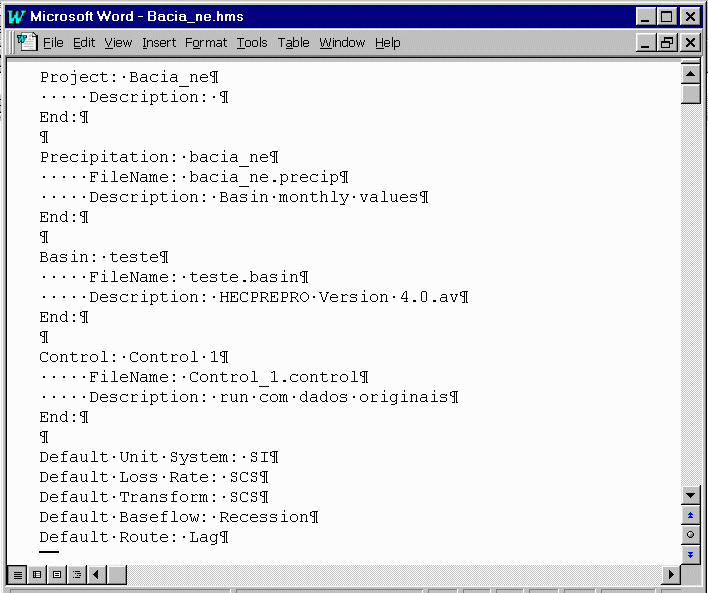Click the line 'Default Route: Lag'

pos(134,537)
